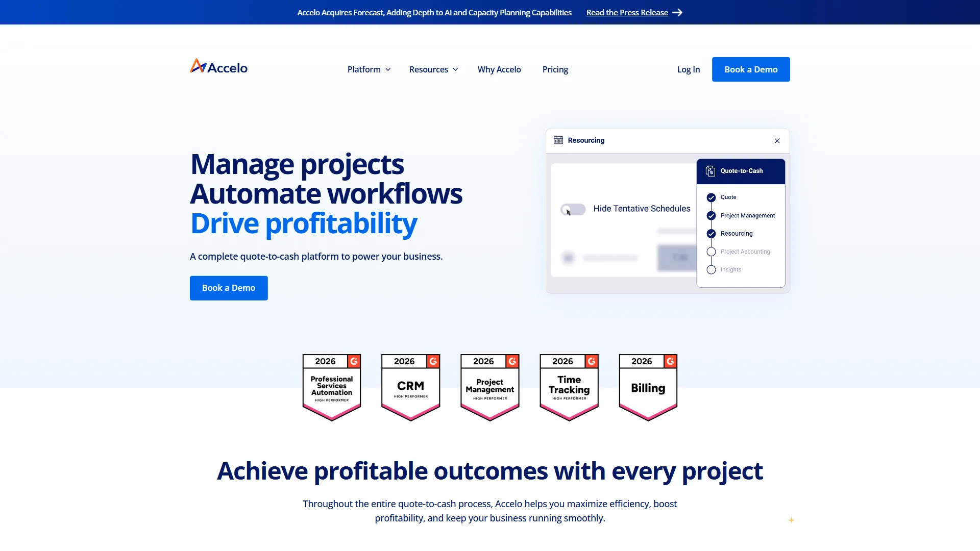This screenshot has width=980, height=551.
Task: Open the Professional Services Automation badge
Action: pyautogui.click(x=332, y=387)
